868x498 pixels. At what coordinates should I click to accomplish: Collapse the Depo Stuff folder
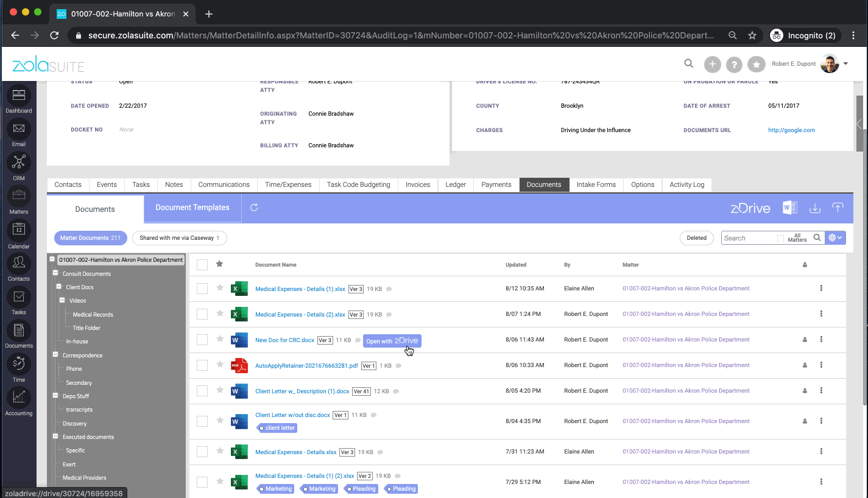click(x=55, y=396)
